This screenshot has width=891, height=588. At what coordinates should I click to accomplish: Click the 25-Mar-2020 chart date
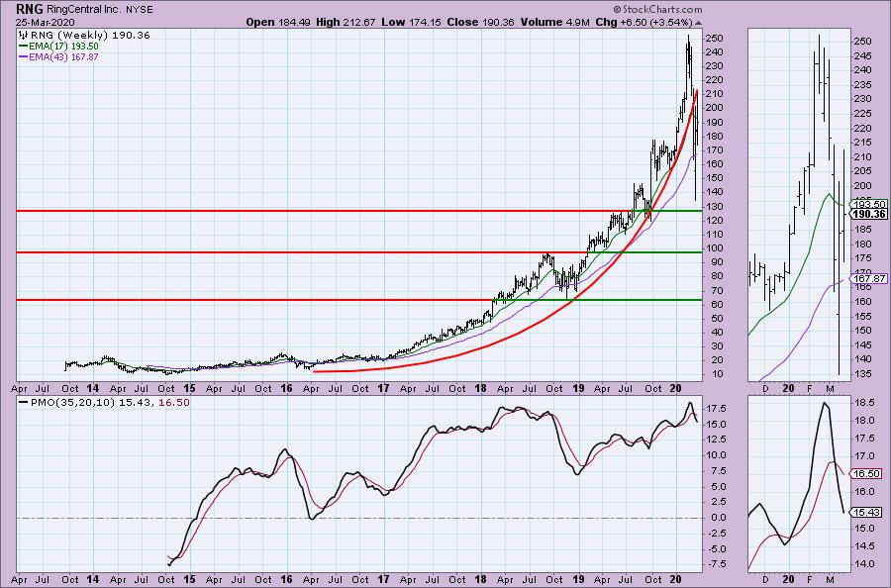pyautogui.click(x=45, y=22)
